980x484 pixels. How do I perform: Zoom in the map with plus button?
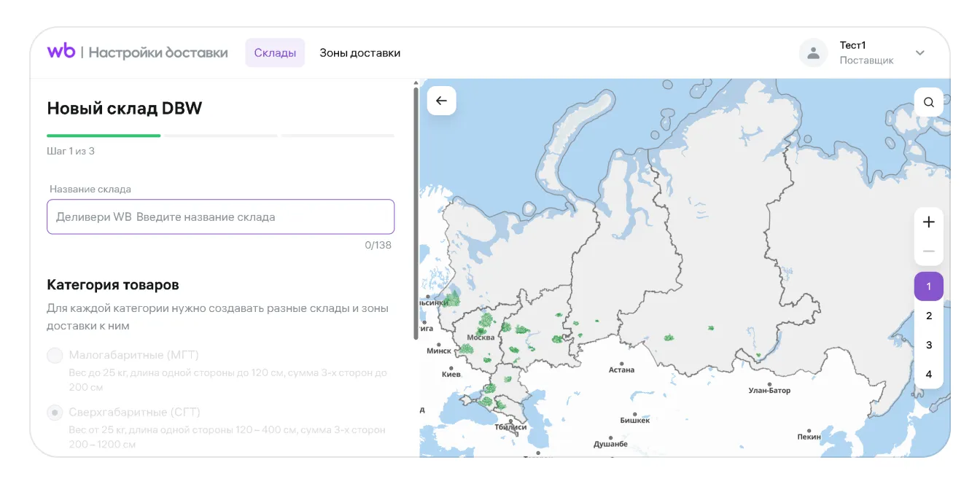click(x=929, y=222)
